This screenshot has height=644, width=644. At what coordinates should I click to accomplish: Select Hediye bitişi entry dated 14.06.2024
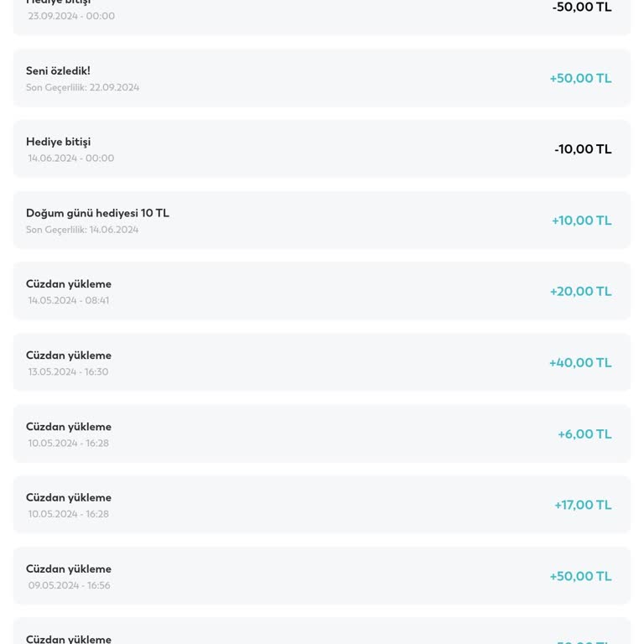321,149
